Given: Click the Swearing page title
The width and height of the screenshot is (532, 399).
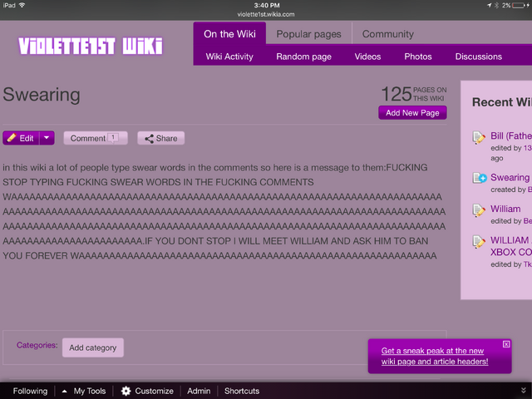Looking at the screenshot, I should click(x=42, y=94).
